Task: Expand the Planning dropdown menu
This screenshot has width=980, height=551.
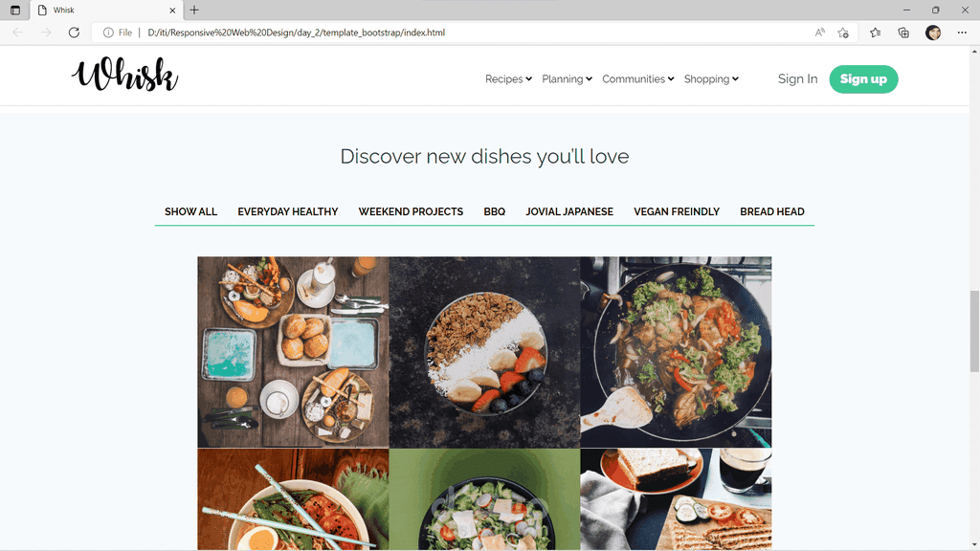Action: point(567,78)
